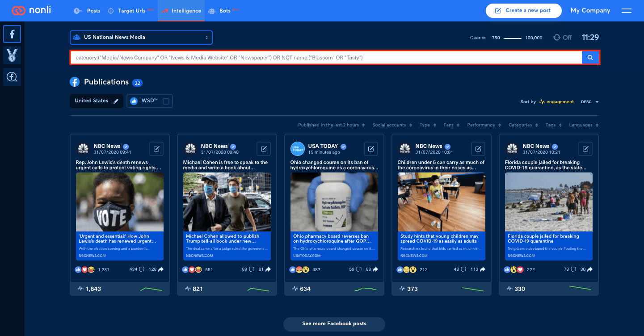Expand the Performance filter
The image size is (644, 336).
484,125
